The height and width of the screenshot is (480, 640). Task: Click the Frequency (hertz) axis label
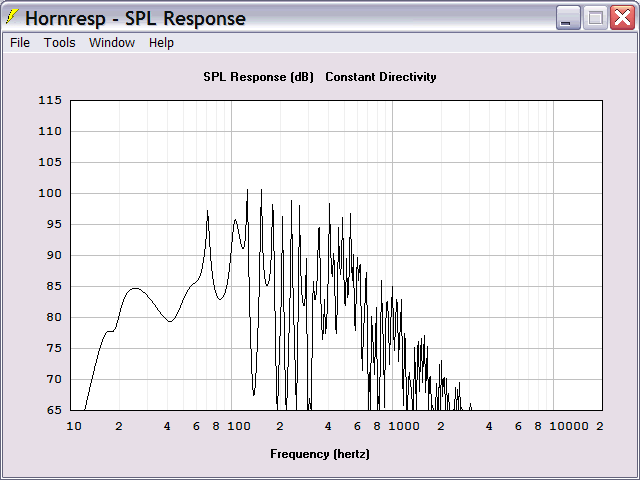coord(320,454)
